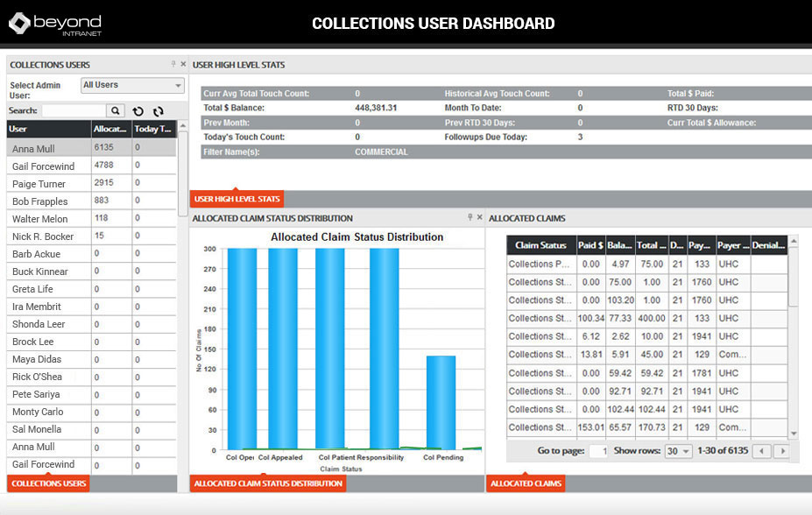Sort users by the Allocated column header
Image resolution: width=812 pixels, height=515 pixels.
click(110, 129)
